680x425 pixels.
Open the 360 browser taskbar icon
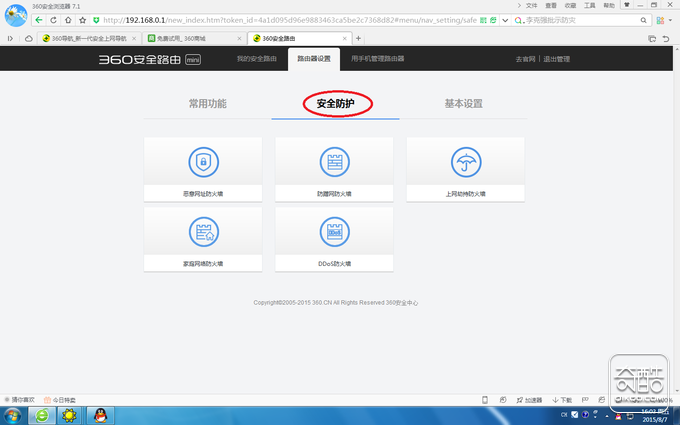(x=42, y=415)
